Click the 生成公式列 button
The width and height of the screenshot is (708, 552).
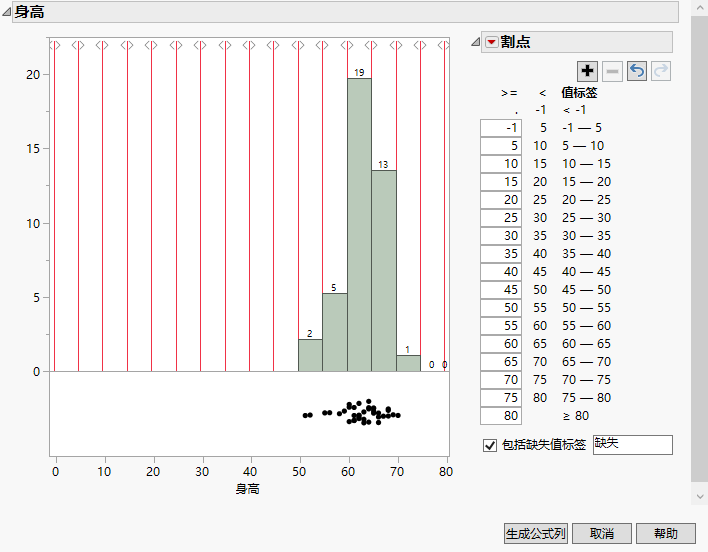click(x=536, y=534)
